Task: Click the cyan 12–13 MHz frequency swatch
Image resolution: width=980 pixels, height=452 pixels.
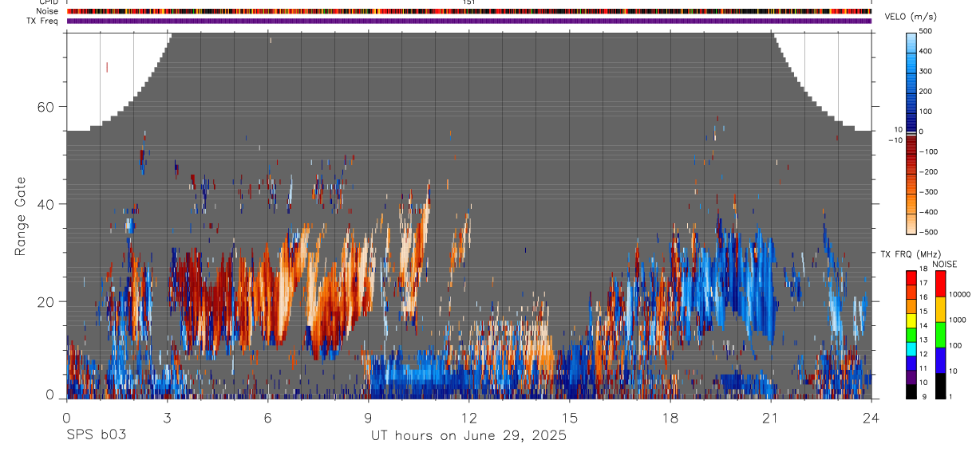Action: tap(911, 349)
